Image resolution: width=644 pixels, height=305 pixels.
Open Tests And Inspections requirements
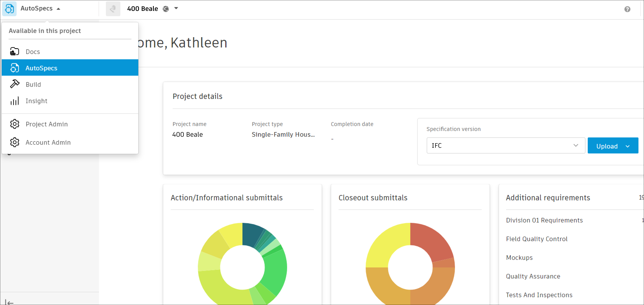coord(539,295)
